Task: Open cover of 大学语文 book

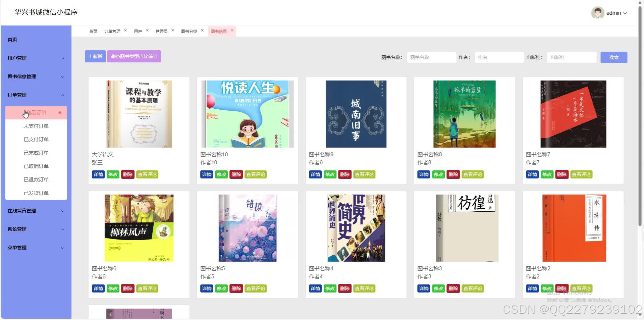Action: pos(139,114)
